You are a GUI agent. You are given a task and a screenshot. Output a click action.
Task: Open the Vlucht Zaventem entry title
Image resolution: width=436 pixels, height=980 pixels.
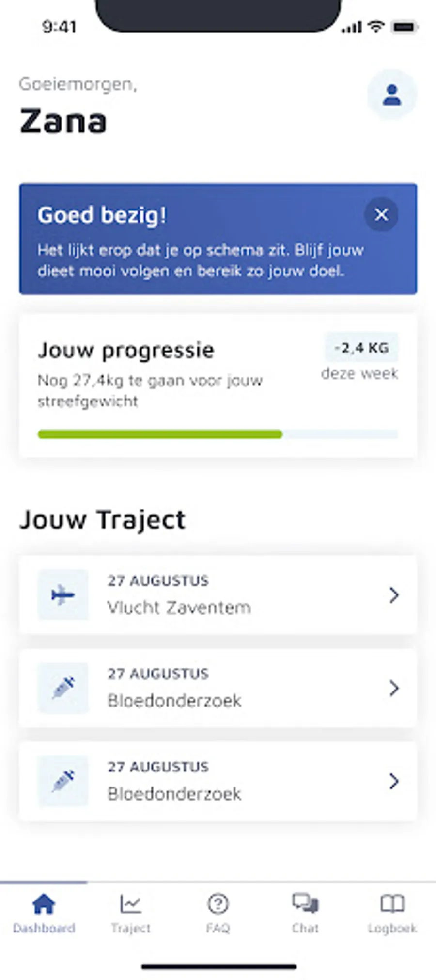(x=179, y=608)
